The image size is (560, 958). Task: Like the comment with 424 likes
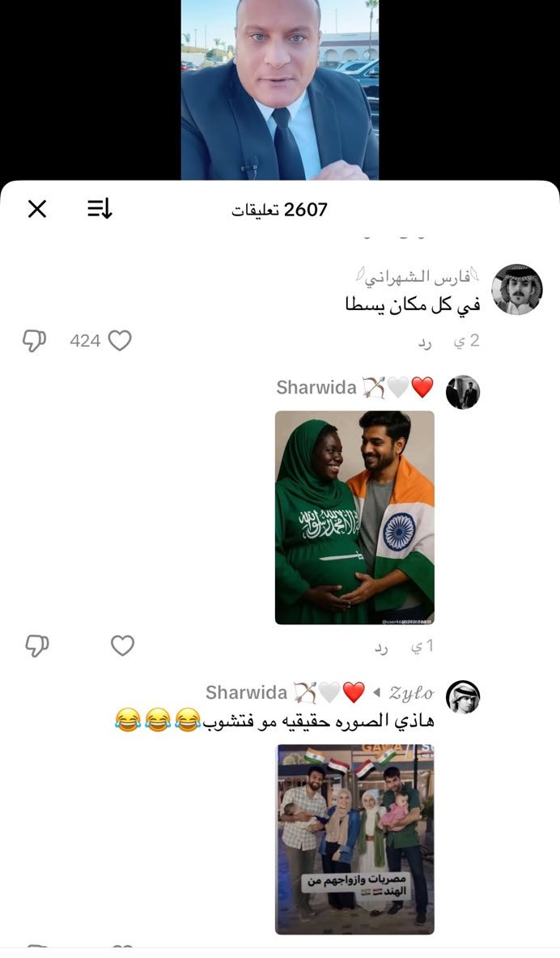(x=120, y=340)
